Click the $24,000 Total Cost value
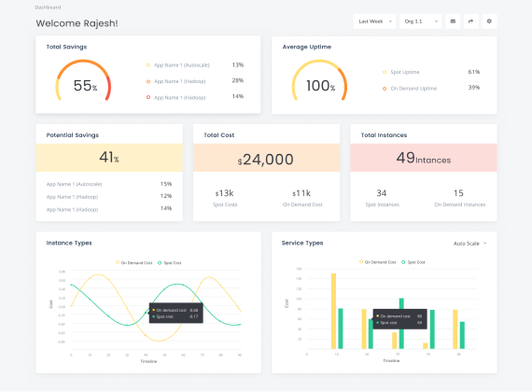Viewport: 532px width, 392px height. [266, 160]
